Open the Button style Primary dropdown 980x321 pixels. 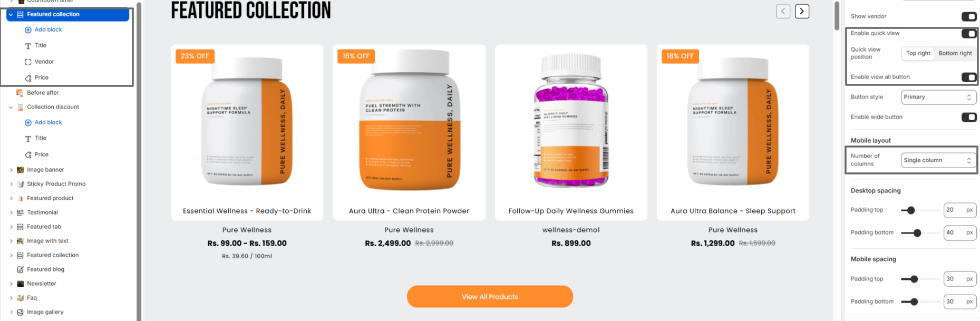[x=938, y=97]
